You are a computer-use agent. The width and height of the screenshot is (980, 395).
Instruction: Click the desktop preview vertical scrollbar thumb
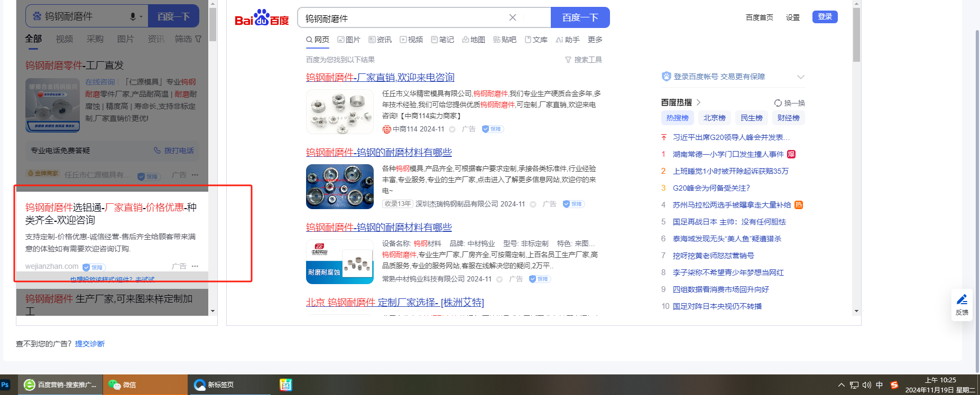(x=856, y=35)
